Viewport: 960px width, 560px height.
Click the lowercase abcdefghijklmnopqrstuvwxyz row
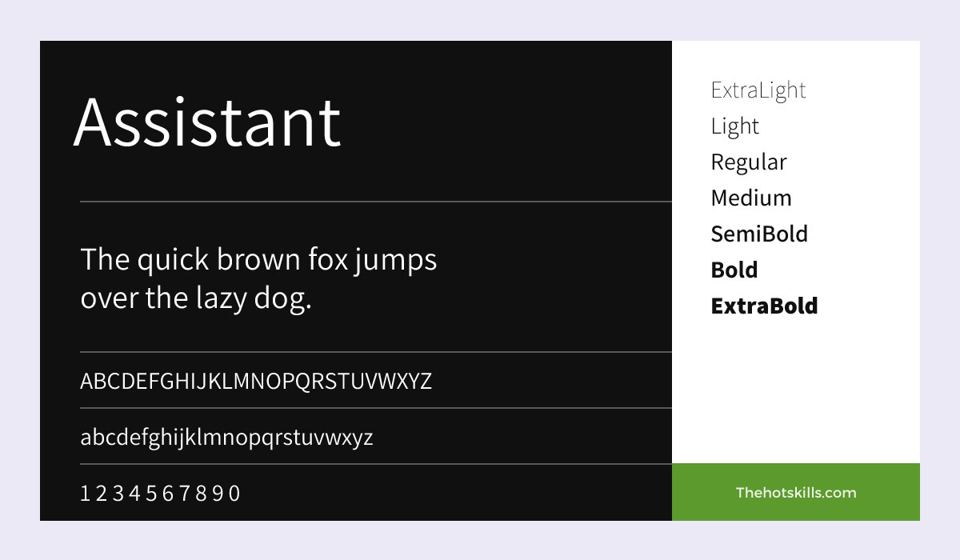226,438
